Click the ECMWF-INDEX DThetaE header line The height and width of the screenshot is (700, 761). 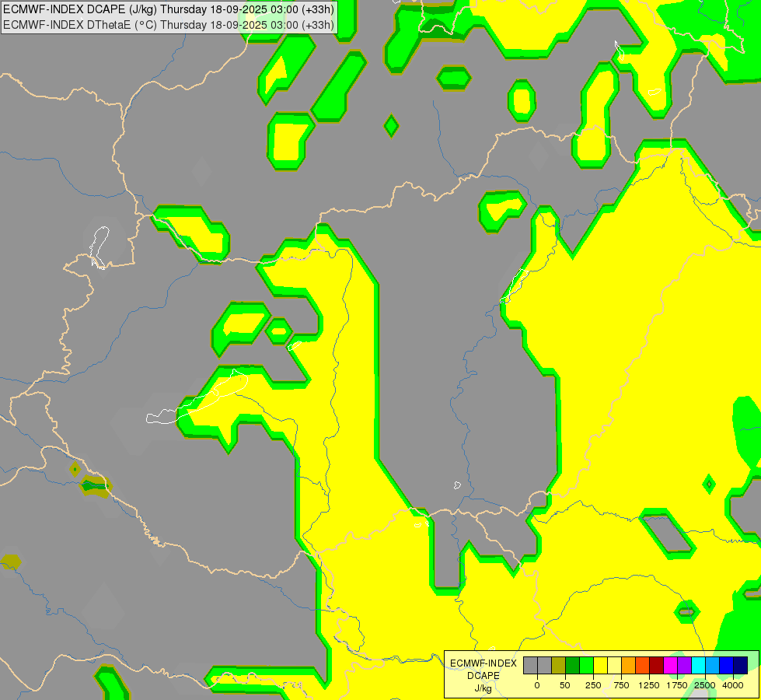168,25
